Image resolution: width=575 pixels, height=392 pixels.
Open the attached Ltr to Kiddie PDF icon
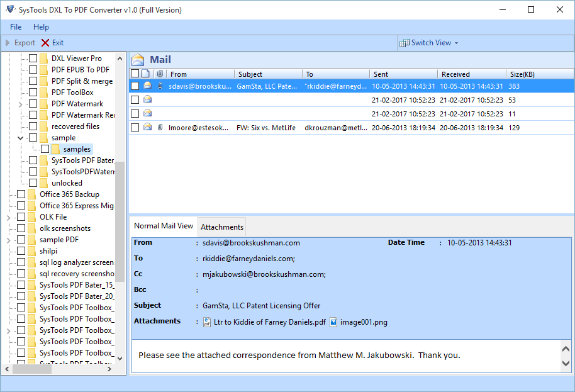coord(207,321)
